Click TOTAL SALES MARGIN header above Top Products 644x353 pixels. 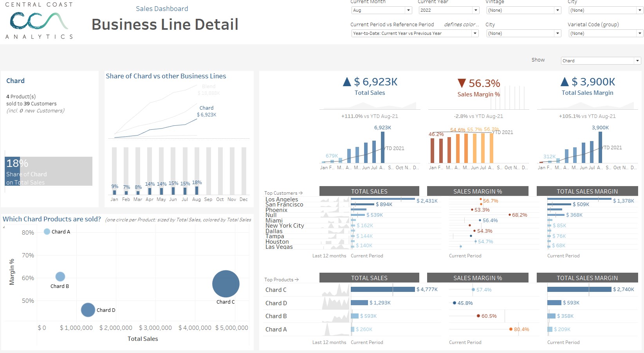pos(587,278)
